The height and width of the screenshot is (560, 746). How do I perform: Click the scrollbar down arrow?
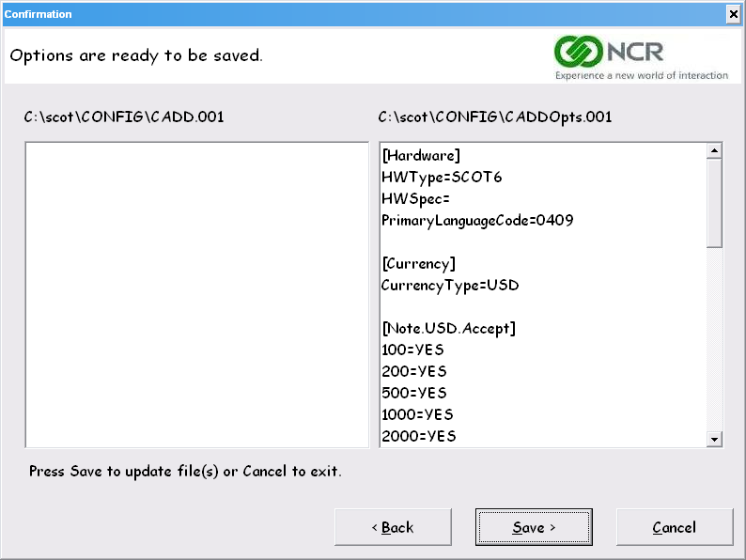(x=714, y=439)
